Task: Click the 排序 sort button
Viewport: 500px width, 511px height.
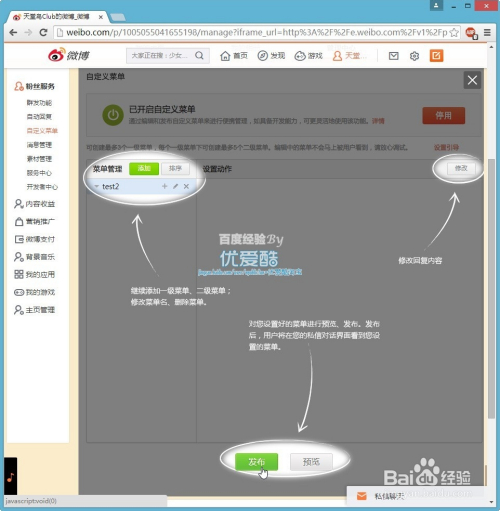Action: click(x=175, y=168)
